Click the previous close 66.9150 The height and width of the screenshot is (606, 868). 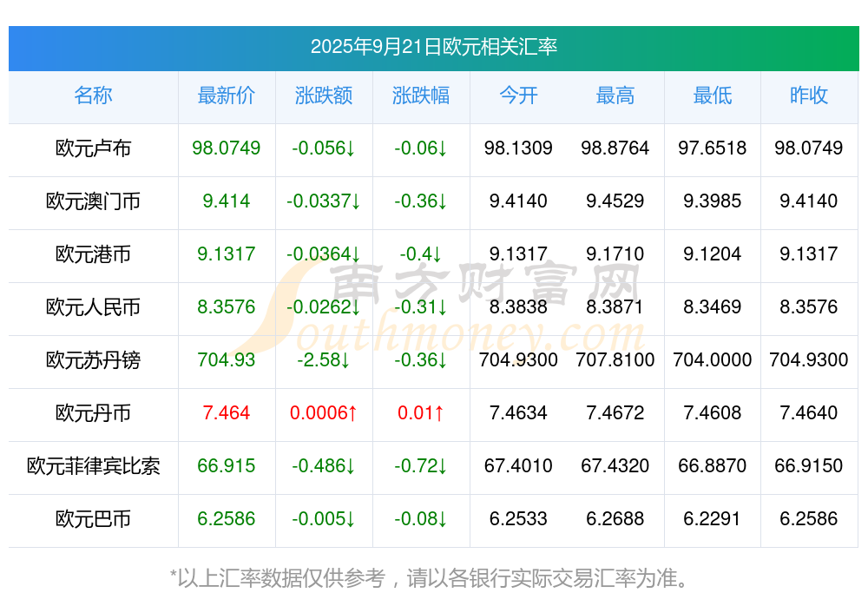809,466
